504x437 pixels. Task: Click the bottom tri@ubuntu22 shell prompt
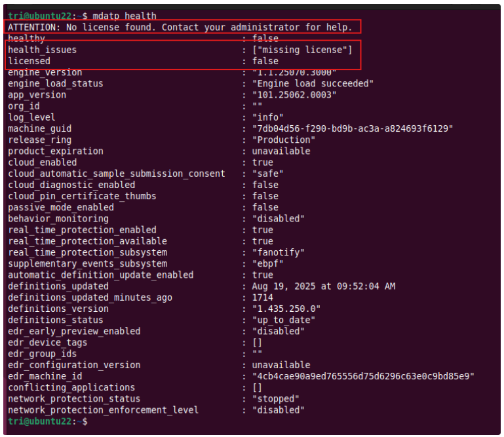[x=48, y=421]
